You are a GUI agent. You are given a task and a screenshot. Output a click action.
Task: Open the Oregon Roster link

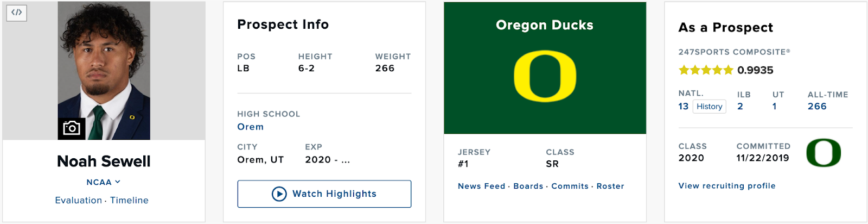[x=610, y=186]
